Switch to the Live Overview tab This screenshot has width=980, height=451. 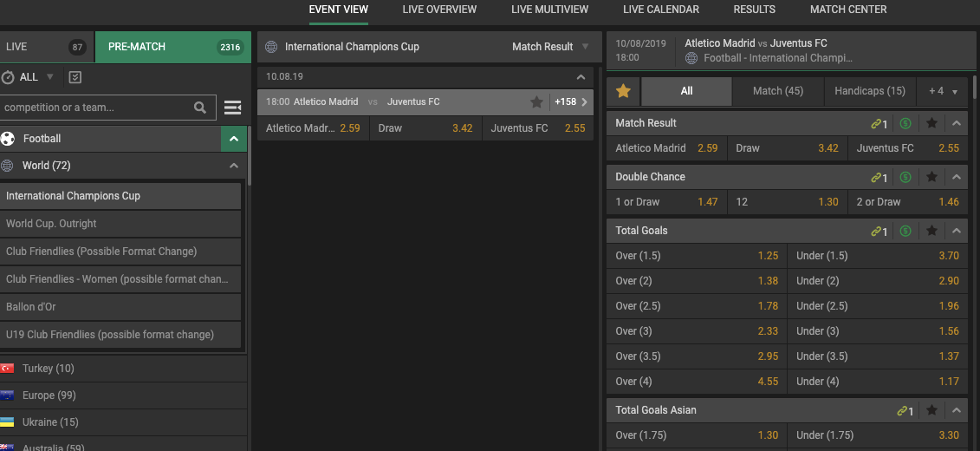439,10
